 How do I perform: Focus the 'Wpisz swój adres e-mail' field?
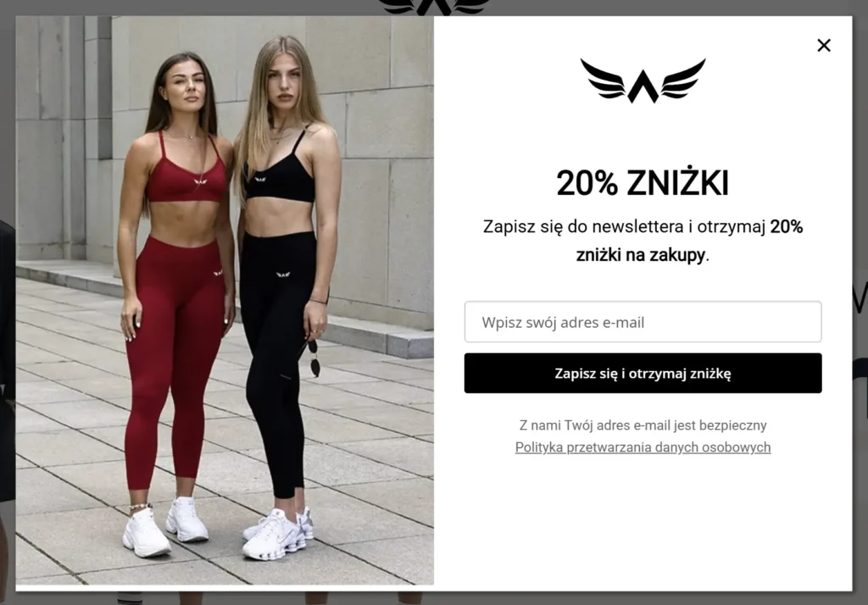643,322
